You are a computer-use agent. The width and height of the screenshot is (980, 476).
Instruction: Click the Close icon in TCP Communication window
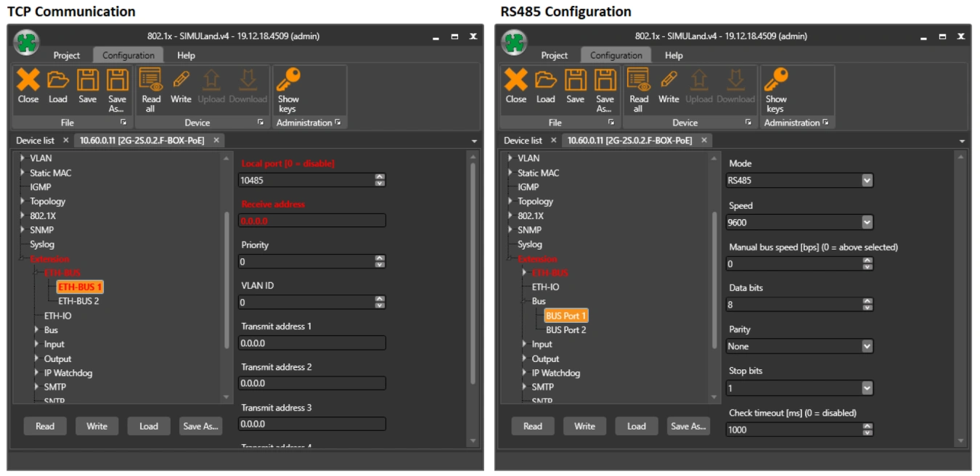coord(28,81)
